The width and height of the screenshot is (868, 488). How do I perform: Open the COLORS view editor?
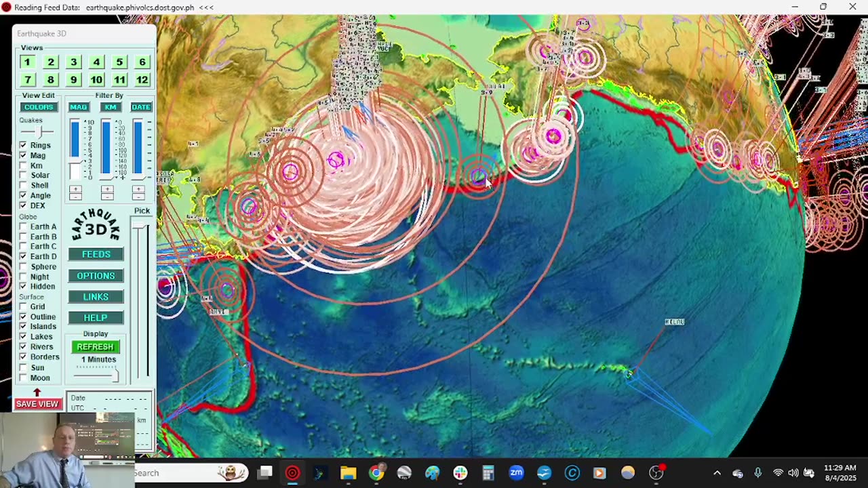click(39, 107)
